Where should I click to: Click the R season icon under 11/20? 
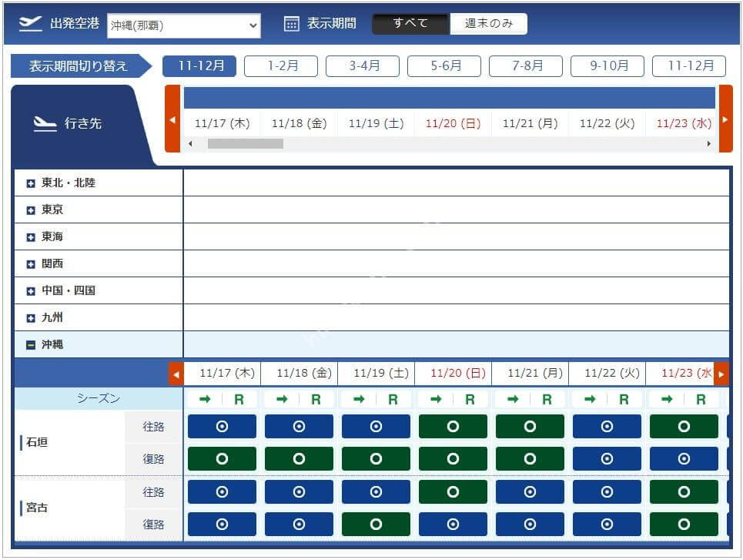[x=470, y=400]
